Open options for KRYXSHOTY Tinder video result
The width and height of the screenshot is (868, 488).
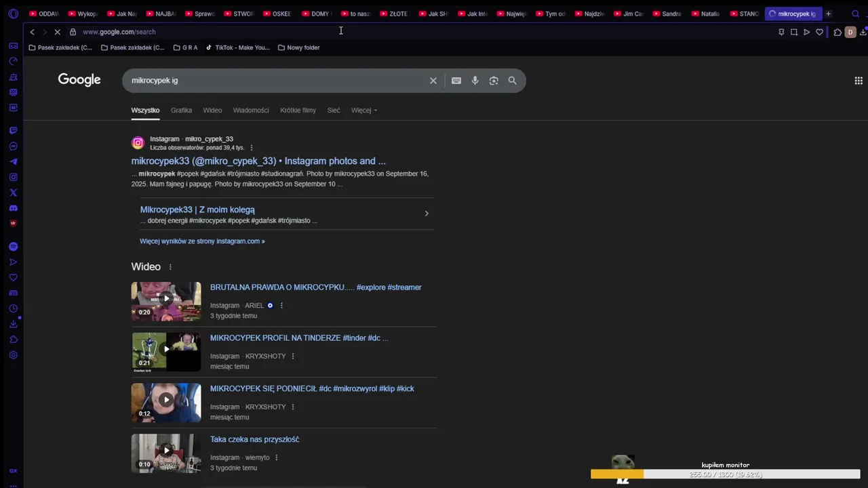293,357
